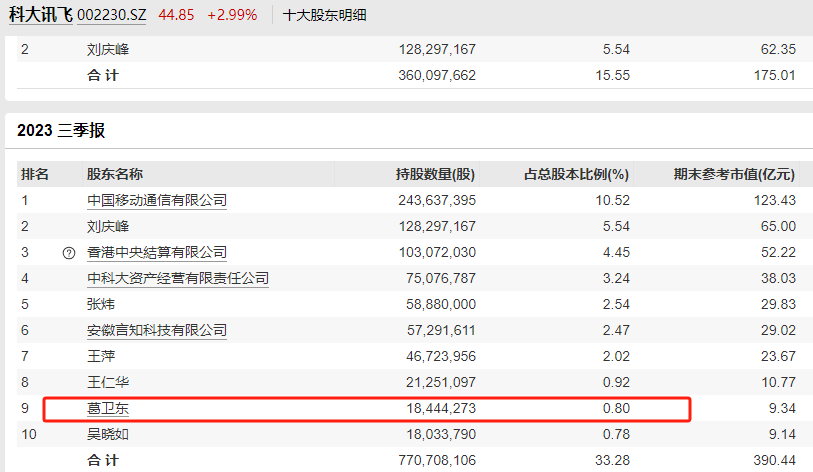Select percentage 4.45 in the table

(616, 252)
